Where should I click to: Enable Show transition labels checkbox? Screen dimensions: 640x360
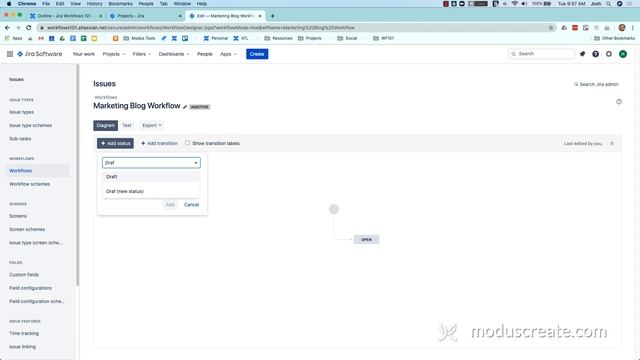click(x=187, y=143)
